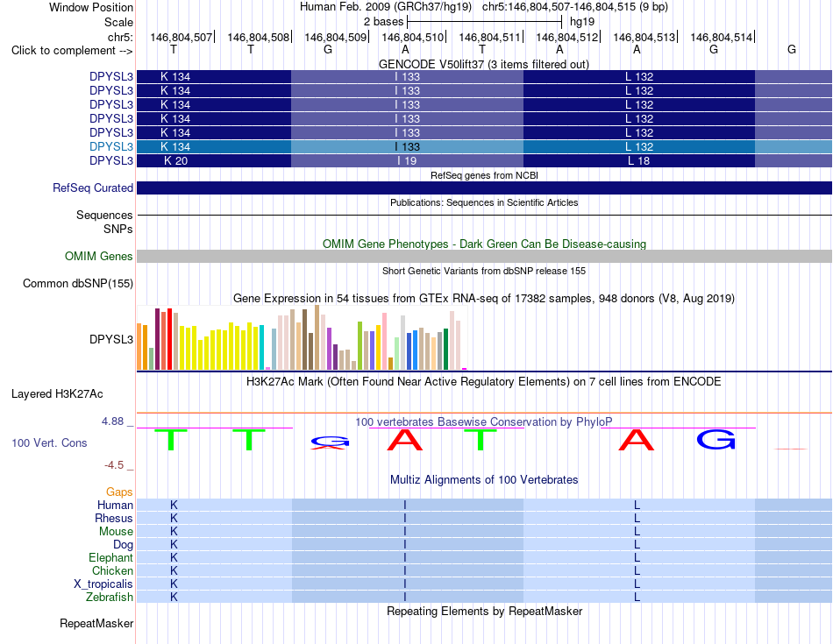Screen dimensions: 833x644
Task: Click the large blue G conservation logo letter
Action: coord(716,440)
